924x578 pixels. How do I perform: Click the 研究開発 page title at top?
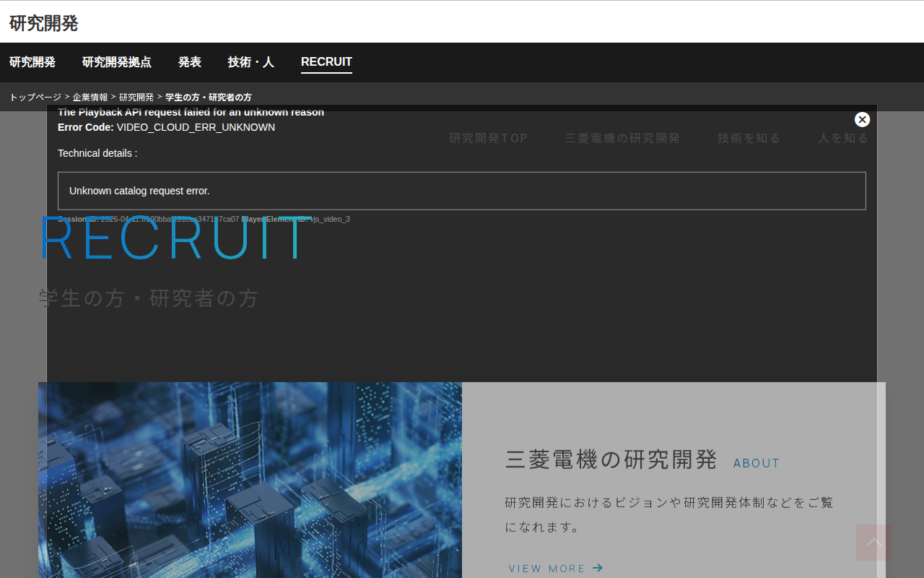click(x=43, y=23)
